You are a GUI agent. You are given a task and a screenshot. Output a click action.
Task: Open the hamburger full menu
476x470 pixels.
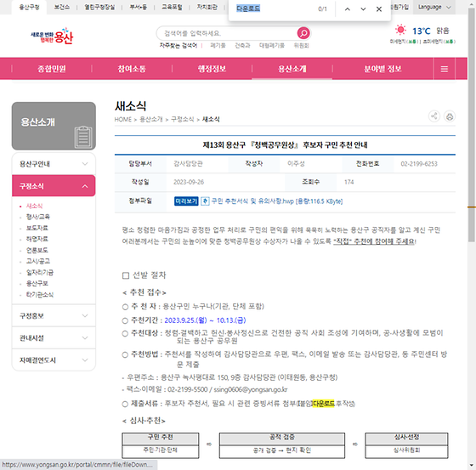(444, 69)
